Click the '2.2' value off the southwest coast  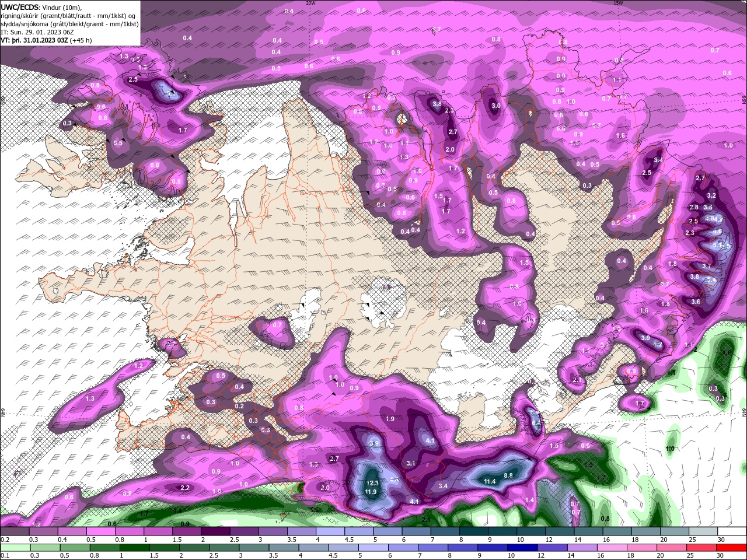tap(185, 488)
